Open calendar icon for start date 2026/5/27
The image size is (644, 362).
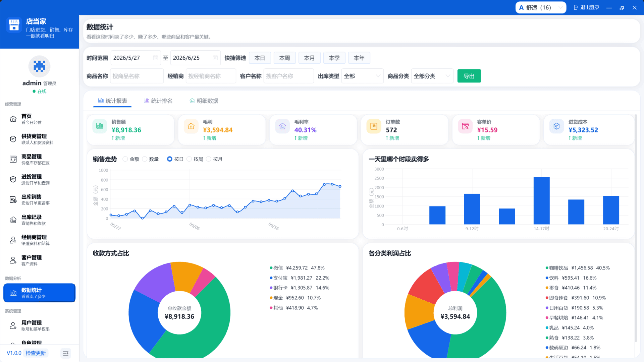[x=156, y=58]
